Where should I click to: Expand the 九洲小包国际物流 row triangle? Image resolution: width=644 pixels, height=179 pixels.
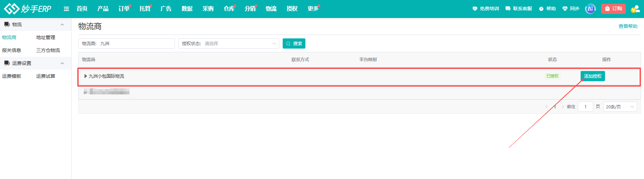pos(85,76)
